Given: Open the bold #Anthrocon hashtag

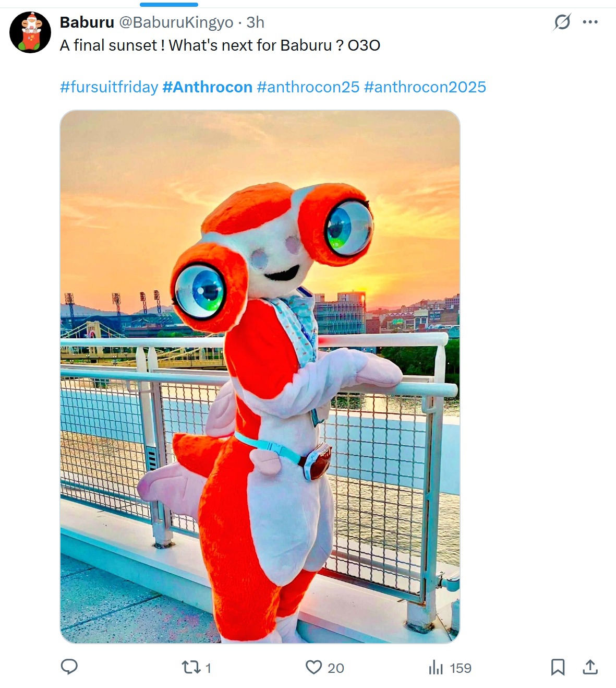Looking at the screenshot, I should tap(208, 87).
